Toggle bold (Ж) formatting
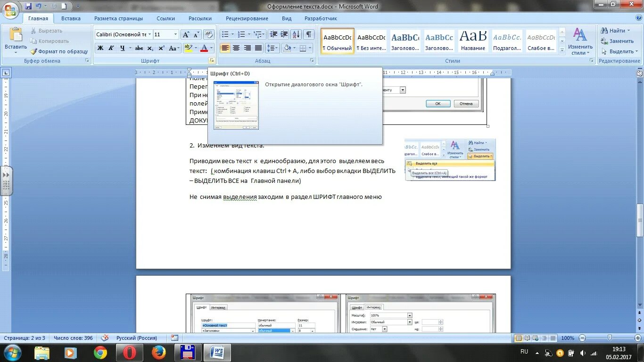Screen dimensions: 644x362 tap(100, 48)
